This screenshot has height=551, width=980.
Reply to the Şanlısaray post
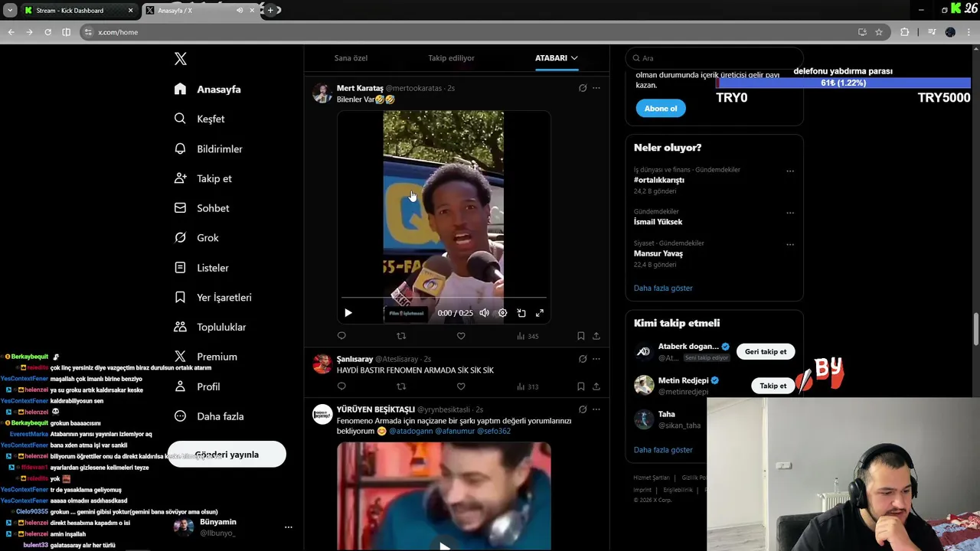341,386
